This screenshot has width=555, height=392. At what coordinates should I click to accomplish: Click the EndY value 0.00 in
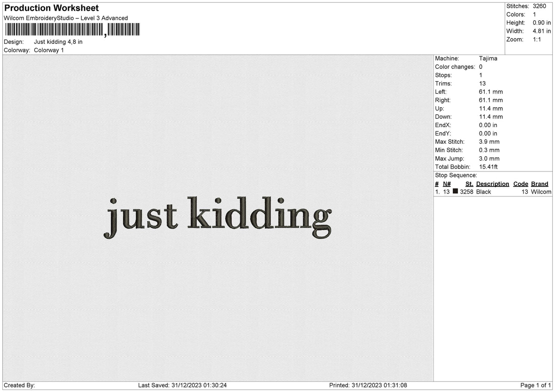(488, 133)
